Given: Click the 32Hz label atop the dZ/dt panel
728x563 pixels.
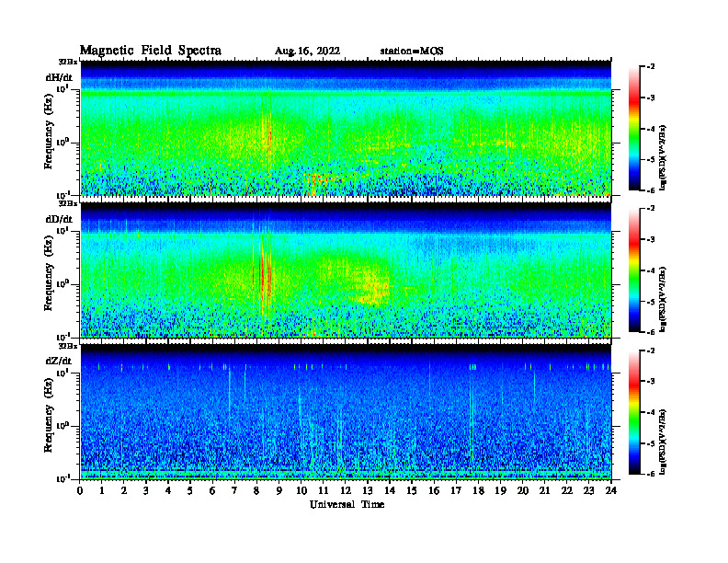Looking at the screenshot, I should tap(67, 346).
